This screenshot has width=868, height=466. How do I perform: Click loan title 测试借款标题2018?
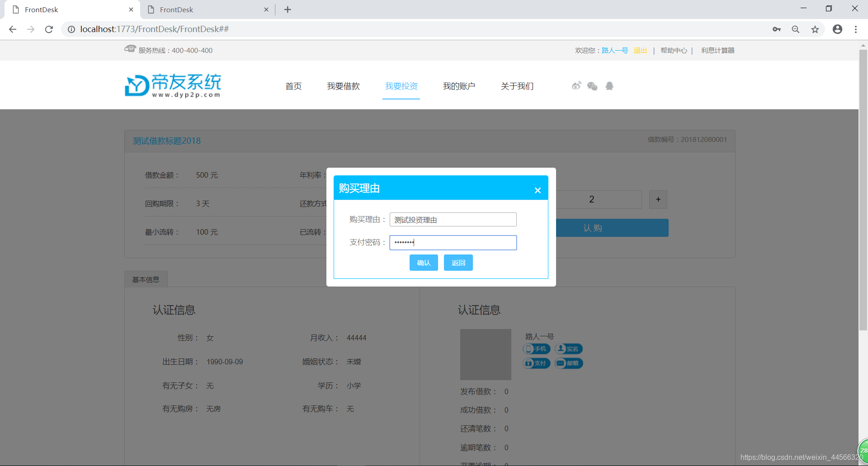(x=167, y=141)
